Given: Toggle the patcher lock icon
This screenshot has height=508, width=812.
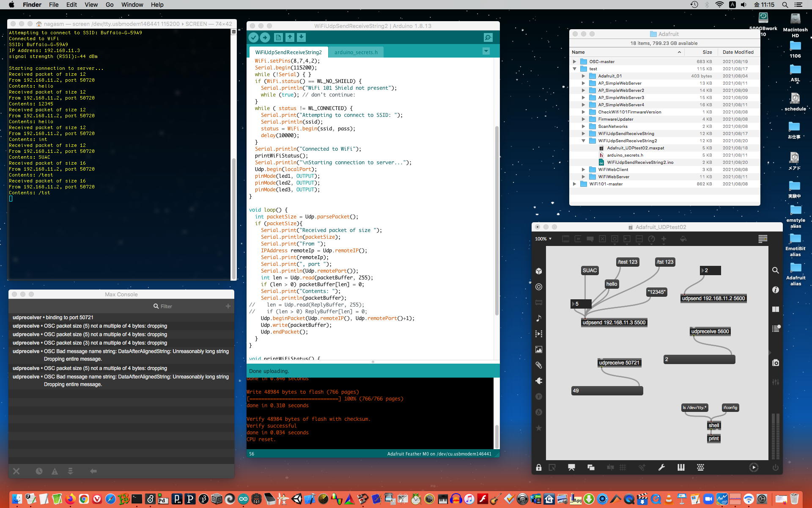Looking at the screenshot, I should (x=538, y=468).
